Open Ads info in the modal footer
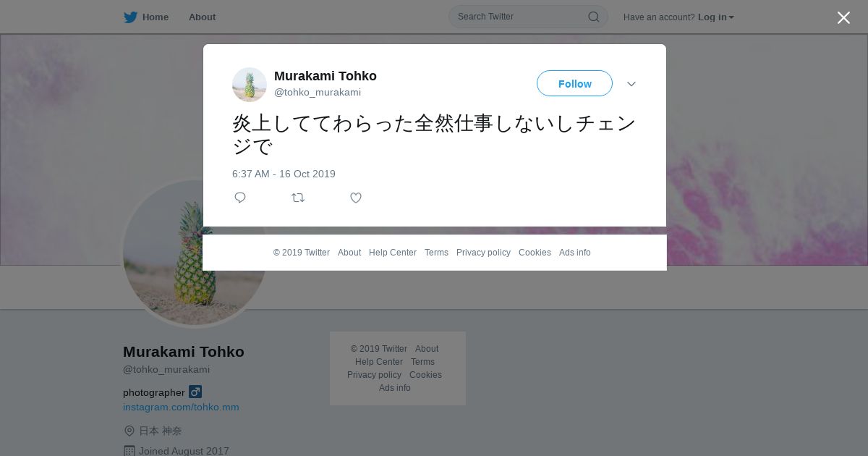Screen dimensions: 868x456 point(575,253)
